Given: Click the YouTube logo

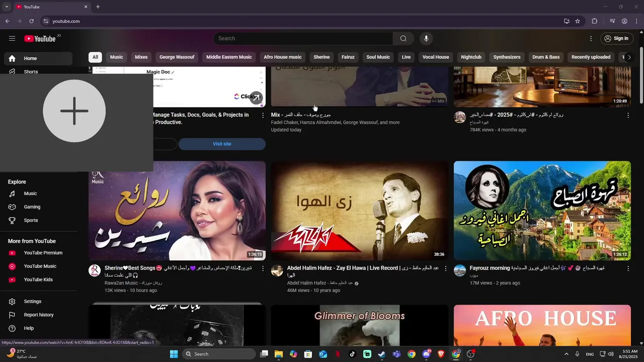Looking at the screenshot, I should tap(40, 39).
